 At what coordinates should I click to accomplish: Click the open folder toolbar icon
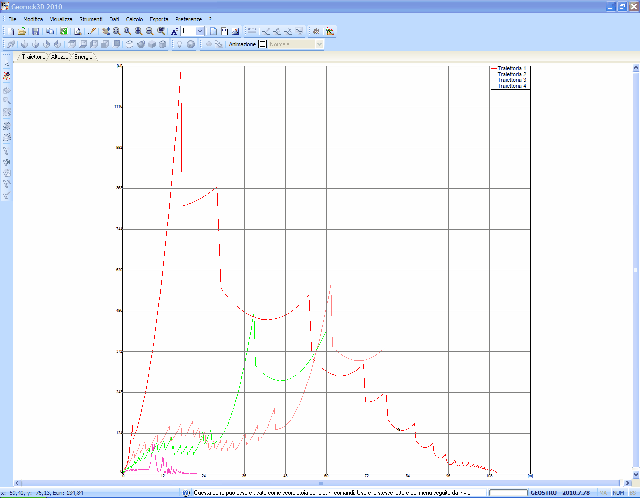pyautogui.click(x=22, y=31)
